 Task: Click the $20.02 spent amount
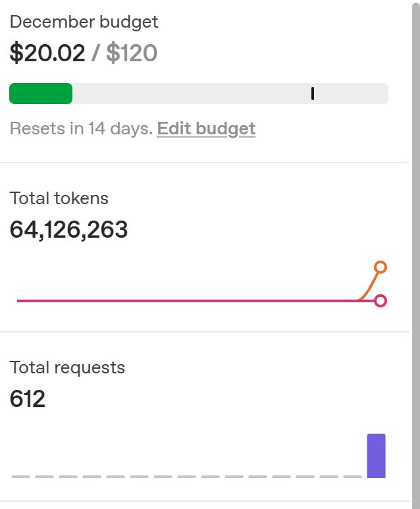pos(47,53)
